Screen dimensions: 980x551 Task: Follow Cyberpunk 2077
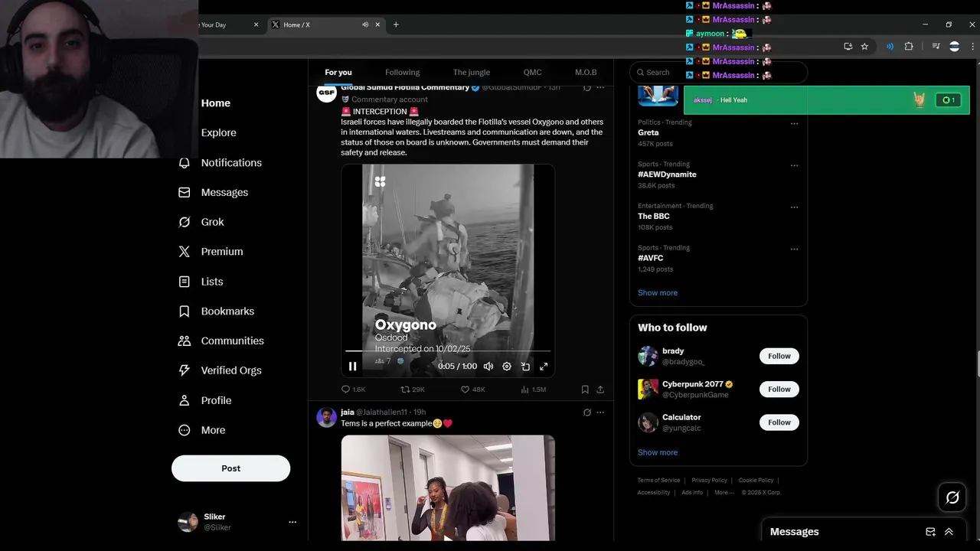point(779,389)
